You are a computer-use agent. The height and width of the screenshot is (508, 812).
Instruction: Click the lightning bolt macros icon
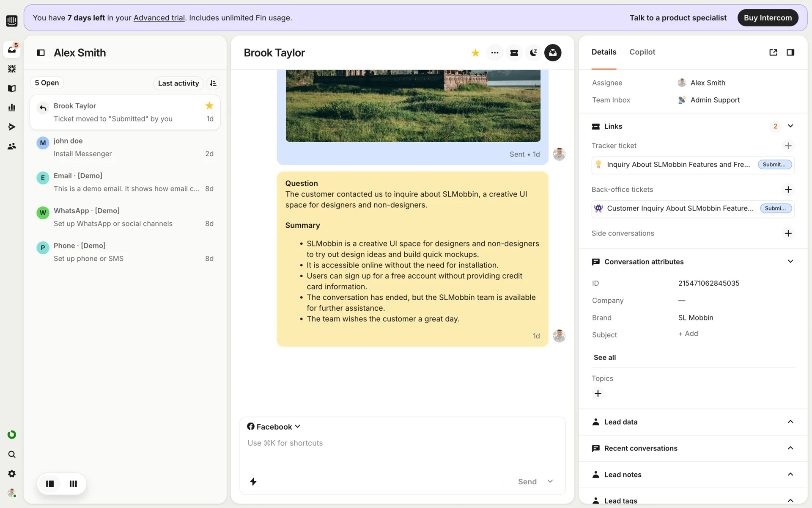coord(253,481)
